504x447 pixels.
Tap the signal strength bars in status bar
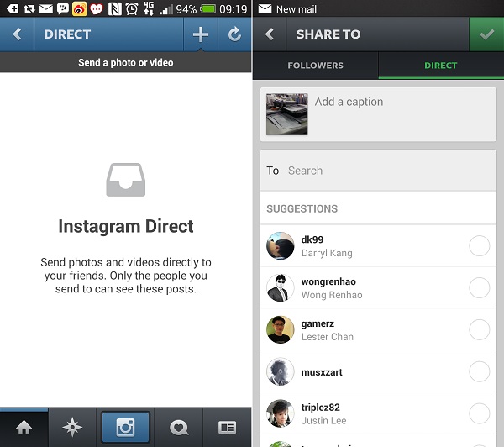166,9
